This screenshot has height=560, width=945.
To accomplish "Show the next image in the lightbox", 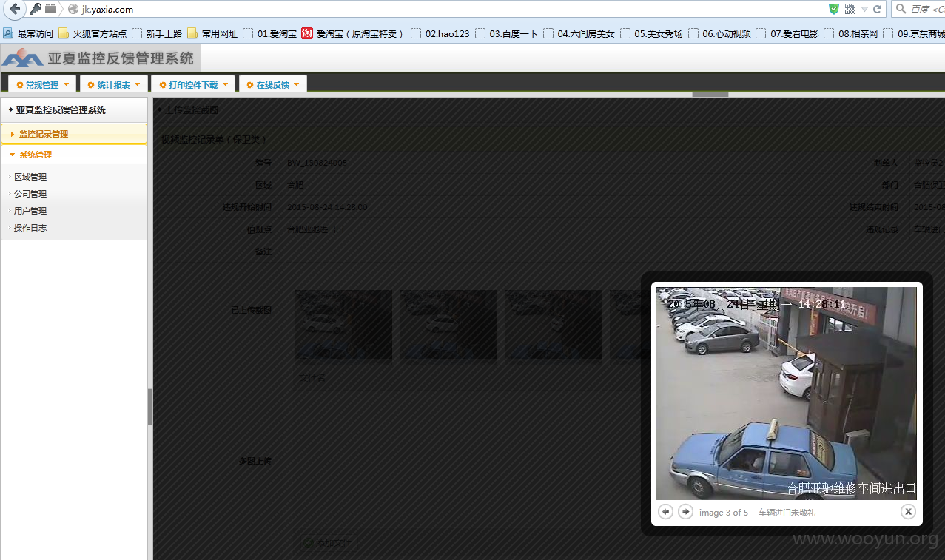I will (686, 512).
